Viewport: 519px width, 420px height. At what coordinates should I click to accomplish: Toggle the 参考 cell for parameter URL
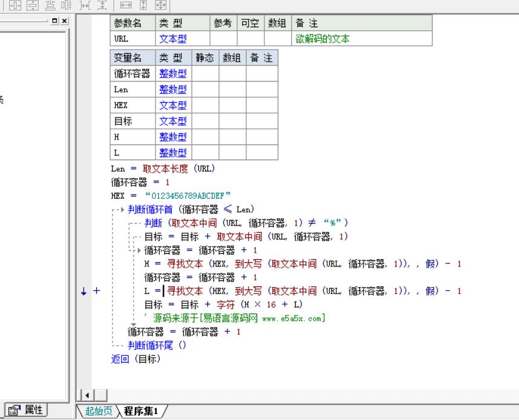pyautogui.click(x=223, y=38)
